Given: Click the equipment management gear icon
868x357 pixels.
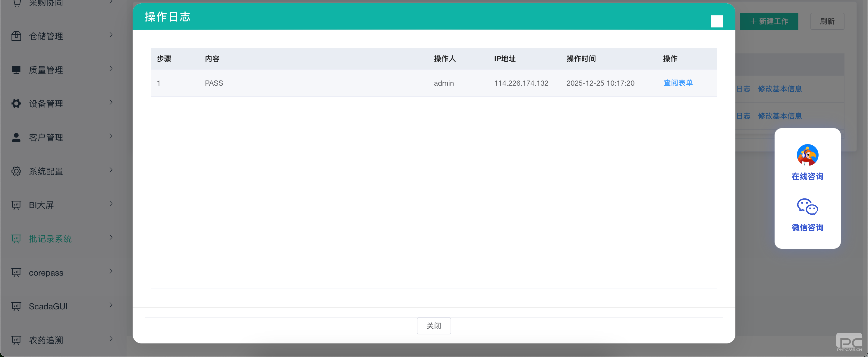Looking at the screenshot, I should point(16,103).
